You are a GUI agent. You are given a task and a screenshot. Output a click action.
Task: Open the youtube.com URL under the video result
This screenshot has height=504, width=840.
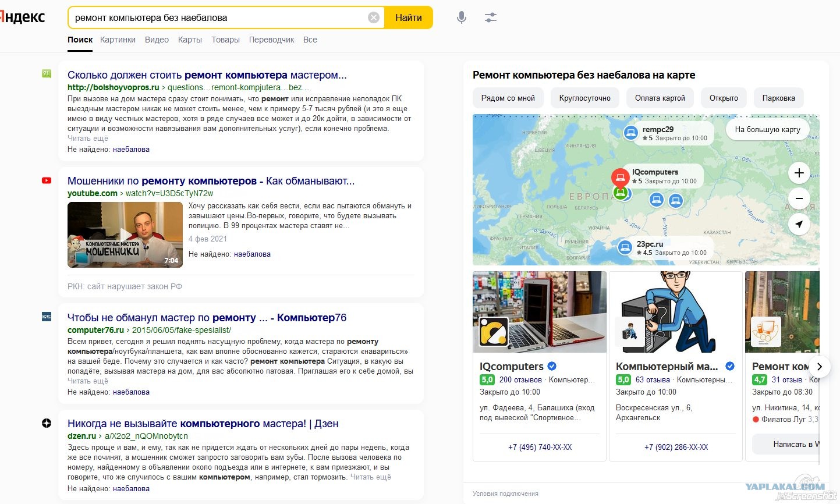pos(93,193)
